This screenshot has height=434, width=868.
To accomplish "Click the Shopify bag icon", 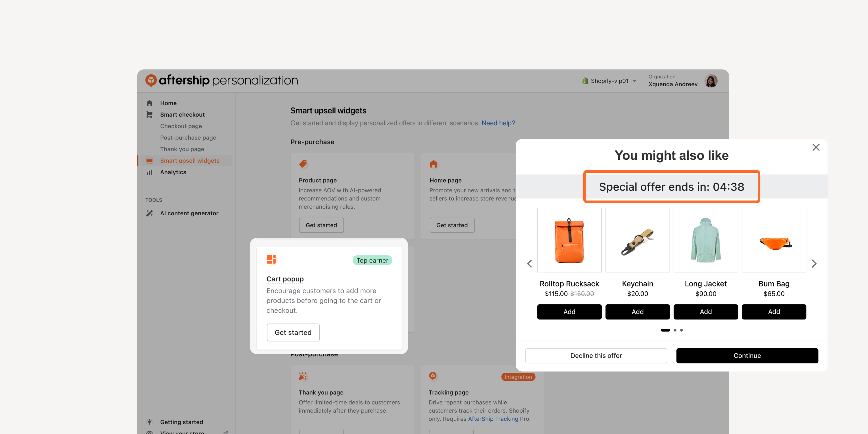I will tap(585, 81).
